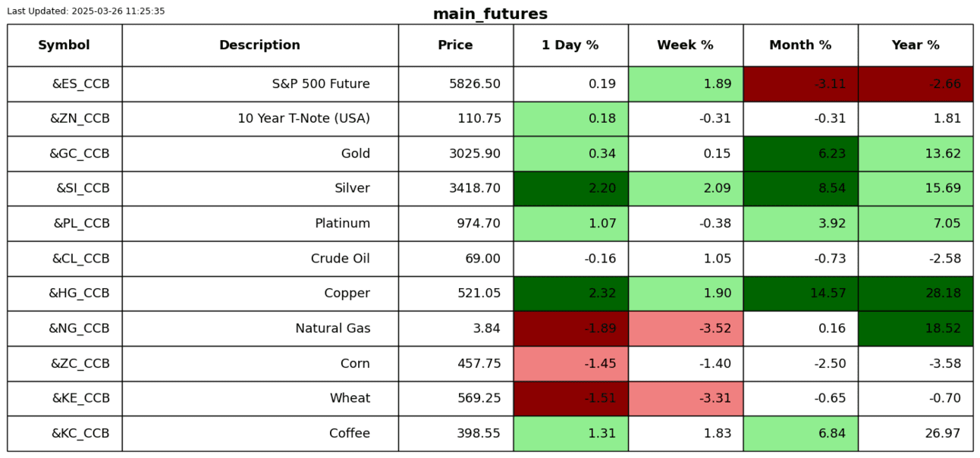
Task: Click the Year % column header
Action: tap(915, 45)
